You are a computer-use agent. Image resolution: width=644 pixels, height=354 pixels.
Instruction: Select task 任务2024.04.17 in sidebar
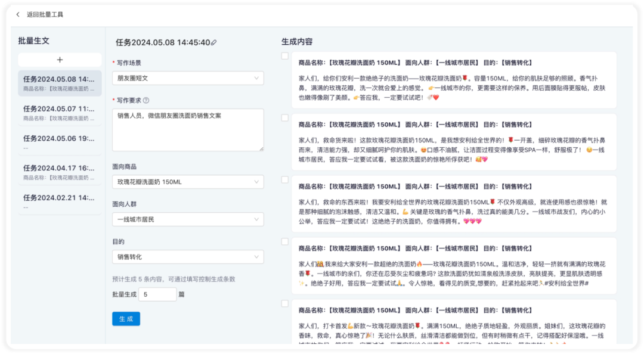tap(60, 172)
